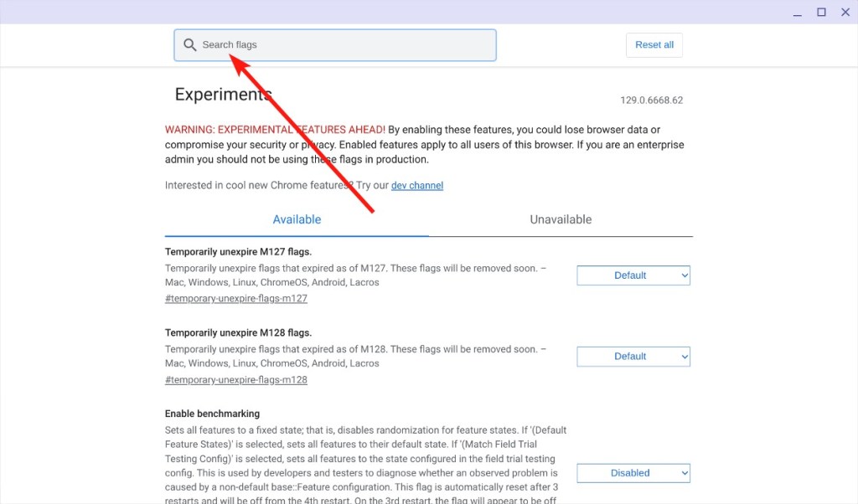Open the dev channel link
The height and width of the screenshot is (504, 858).
click(417, 185)
